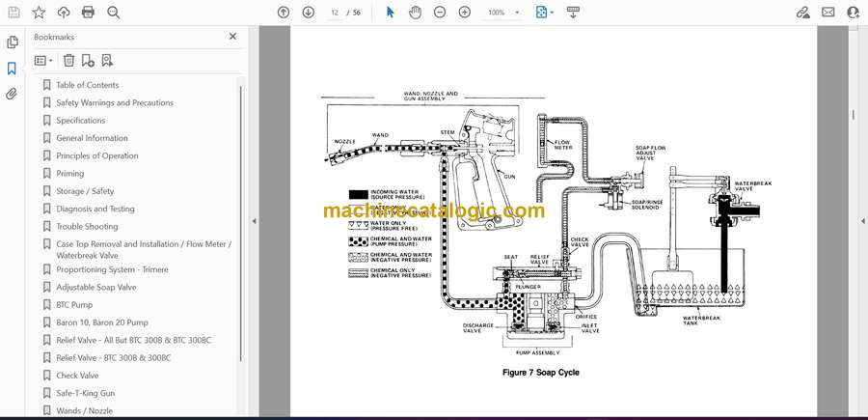Click the document vertical scrollbar thumb

click(854, 114)
